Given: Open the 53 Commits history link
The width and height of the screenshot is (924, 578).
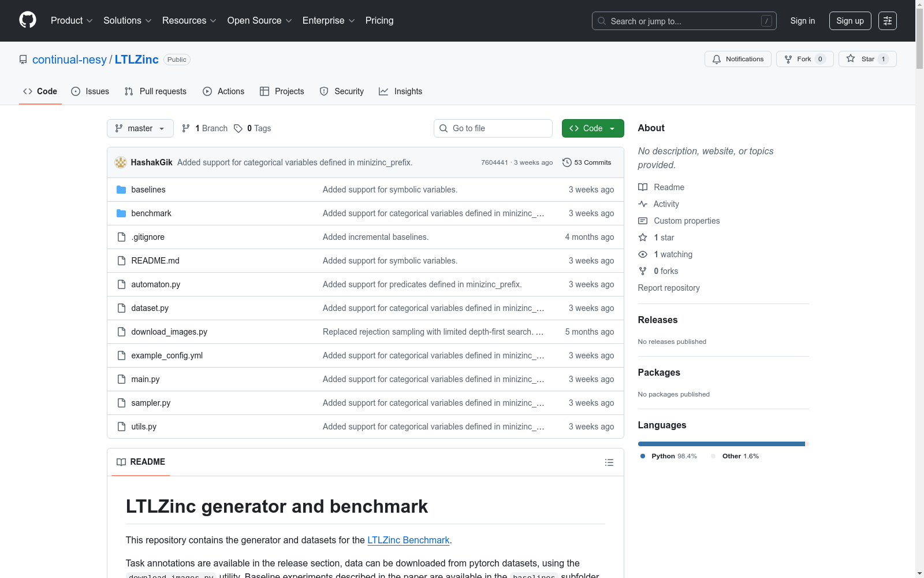Looking at the screenshot, I should coord(587,162).
